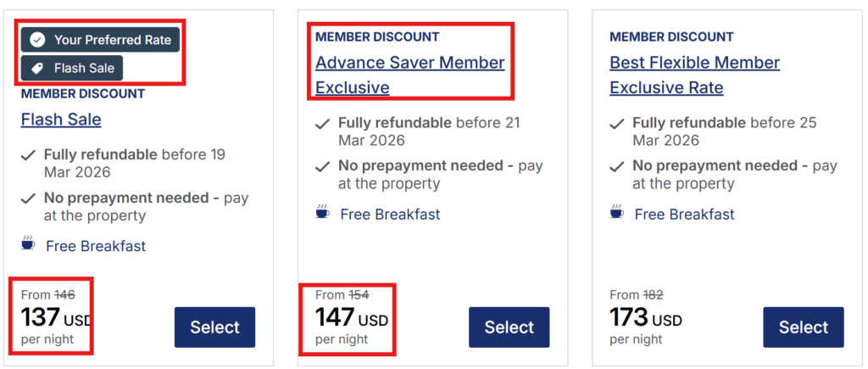Select the 137 USD per night rate
This screenshot has width=868, height=369.
[x=214, y=327]
